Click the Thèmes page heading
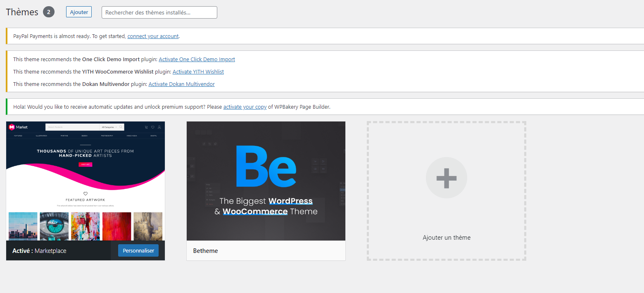Image resolution: width=644 pixels, height=293 pixels. tap(22, 12)
